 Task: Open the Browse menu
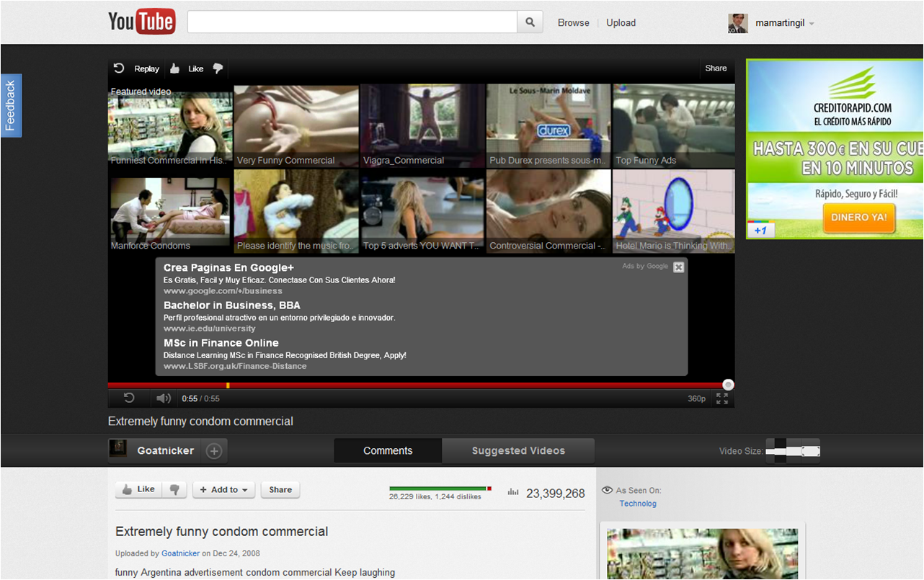tap(573, 23)
